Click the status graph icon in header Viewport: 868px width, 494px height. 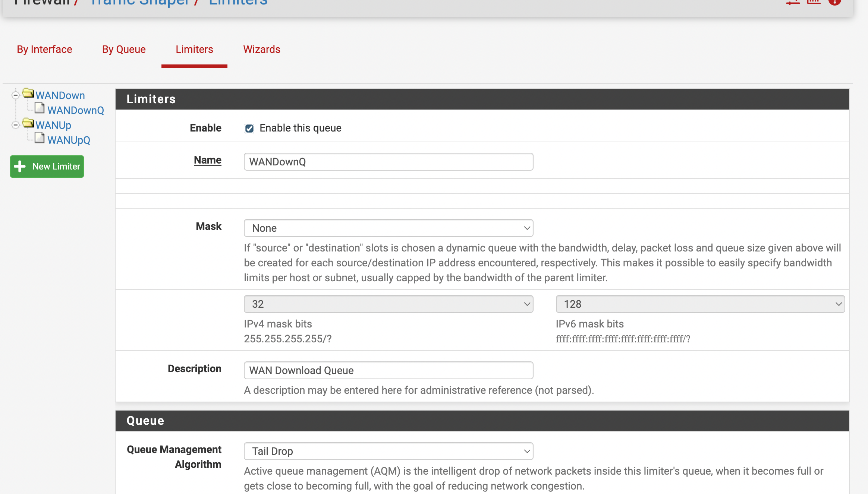[x=814, y=2]
